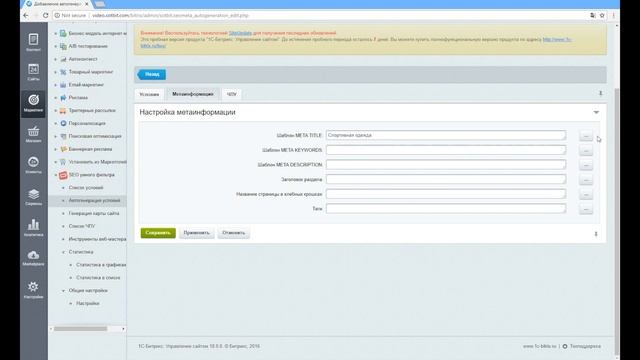The height and width of the screenshot is (360, 640).
Task: Expand the Баннерная реклама tree node
Action: (56, 149)
